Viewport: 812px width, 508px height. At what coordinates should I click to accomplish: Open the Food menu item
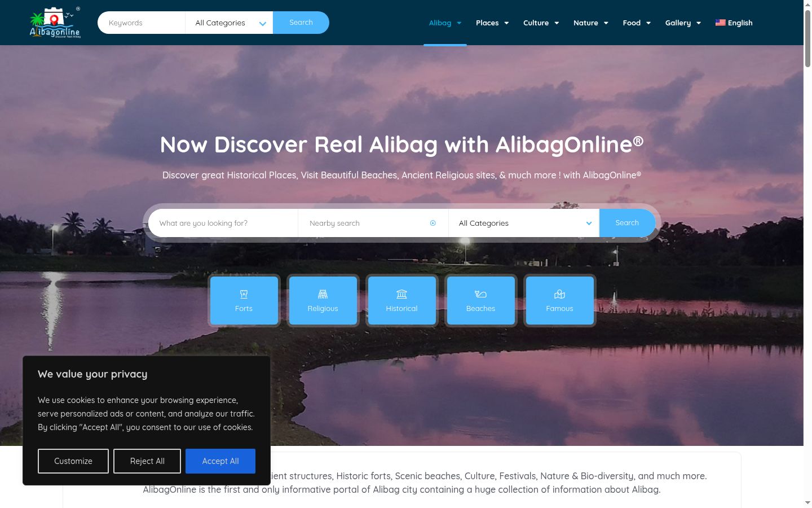pos(632,23)
